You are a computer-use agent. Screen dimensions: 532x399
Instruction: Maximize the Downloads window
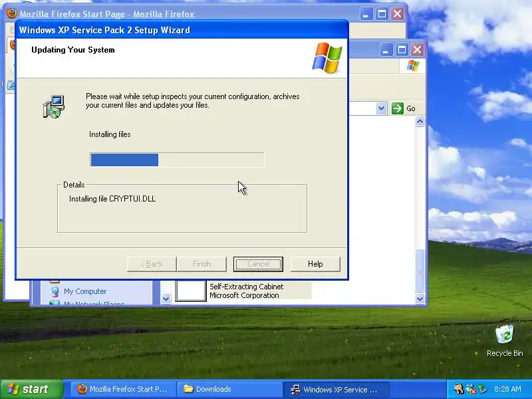click(402, 51)
